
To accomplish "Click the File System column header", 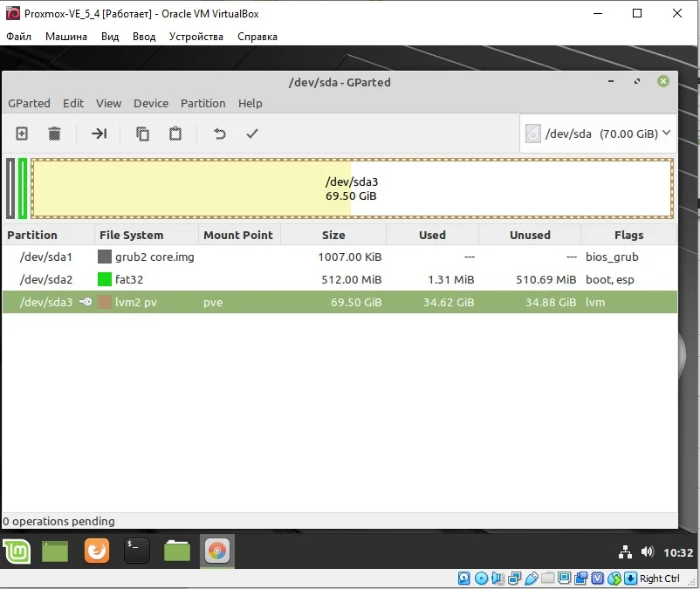I will (147, 235).
